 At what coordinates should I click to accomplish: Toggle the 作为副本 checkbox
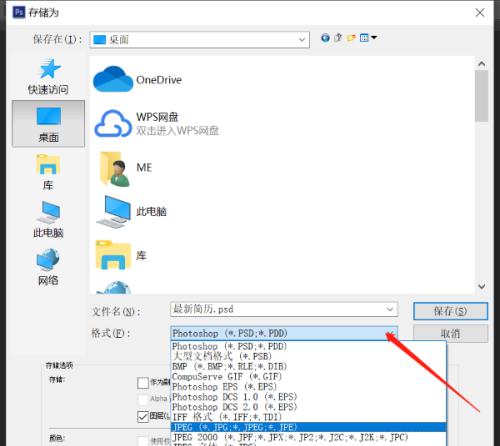point(143,383)
